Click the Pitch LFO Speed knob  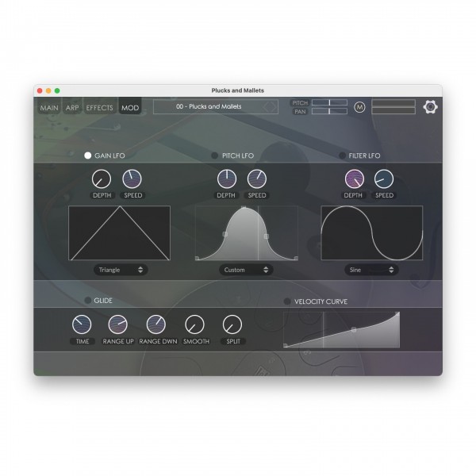click(257, 178)
